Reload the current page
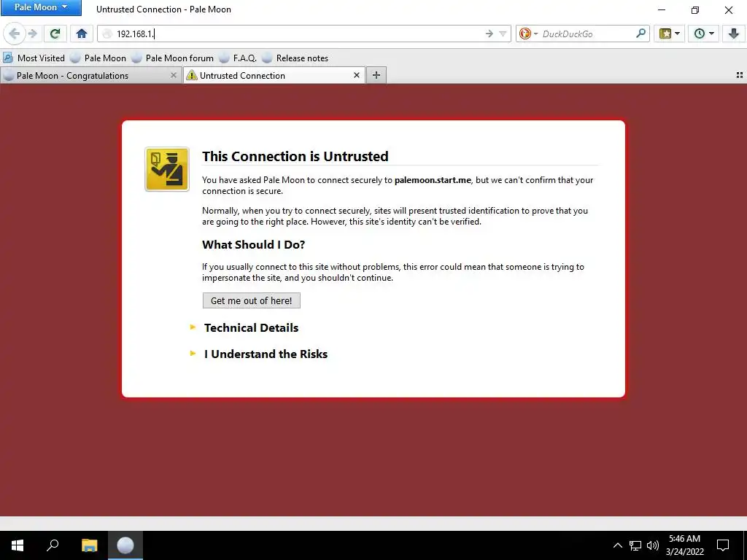 55,34
